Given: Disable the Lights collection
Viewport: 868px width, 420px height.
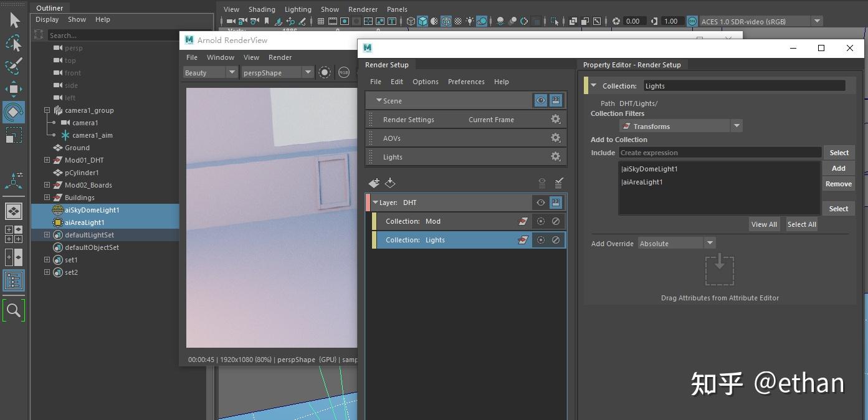Looking at the screenshot, I should [556, 240].
